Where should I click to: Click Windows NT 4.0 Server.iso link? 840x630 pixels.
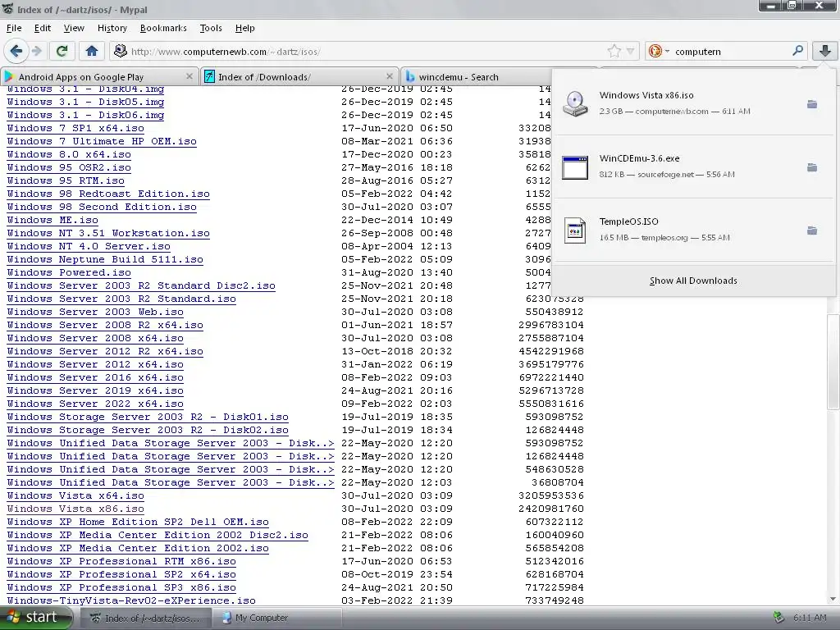tap(89, 246)
